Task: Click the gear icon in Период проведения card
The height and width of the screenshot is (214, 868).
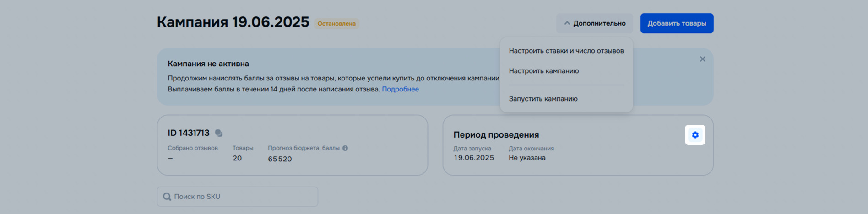Action: coord(694,135)
